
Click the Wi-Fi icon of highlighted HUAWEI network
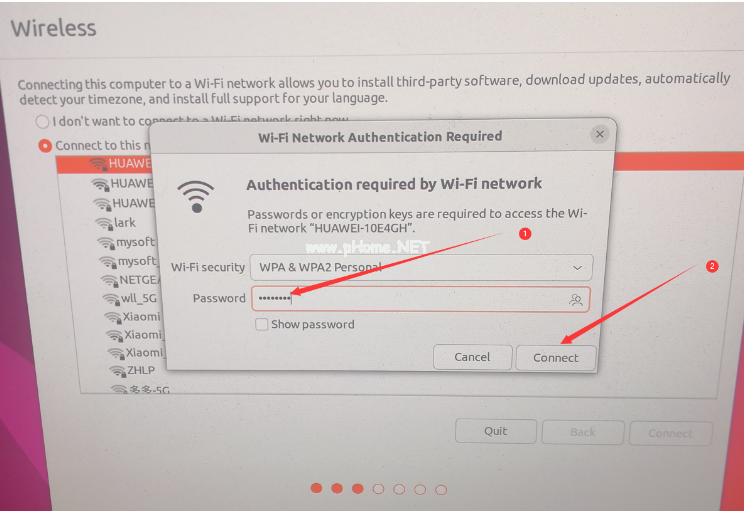[x=98, y=164]
